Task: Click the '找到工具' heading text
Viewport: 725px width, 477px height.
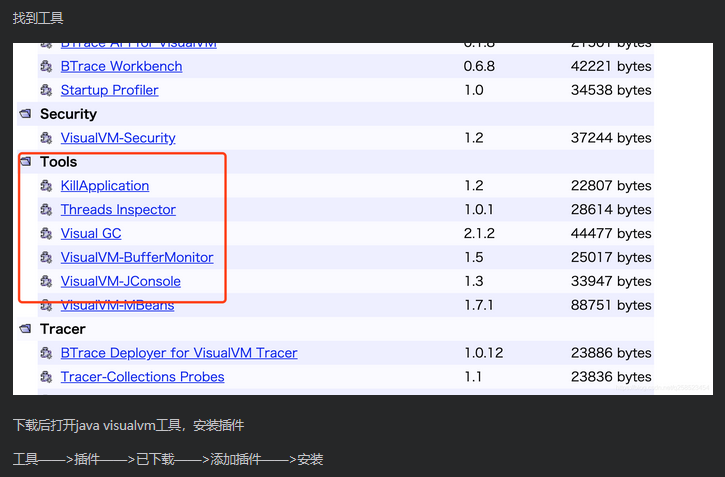Action: [x=38, y=18]
